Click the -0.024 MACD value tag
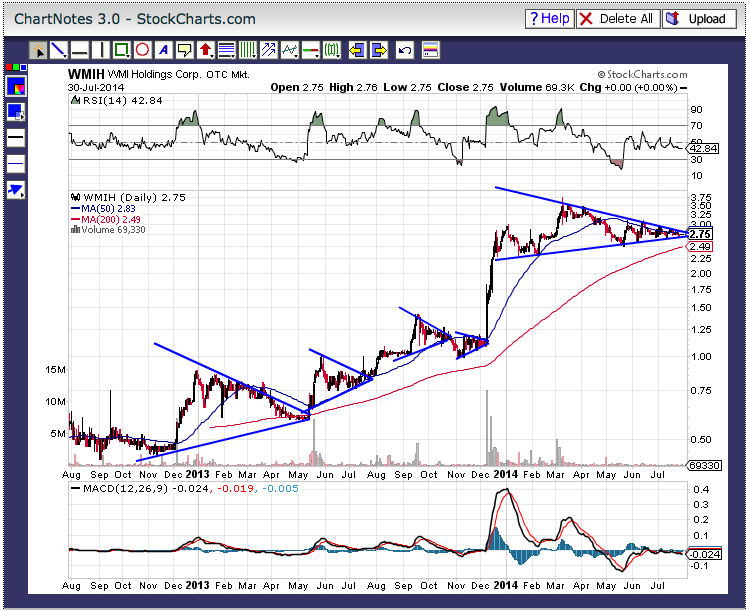The width and height of the screenshot is (749, 610). click(704, 555)
